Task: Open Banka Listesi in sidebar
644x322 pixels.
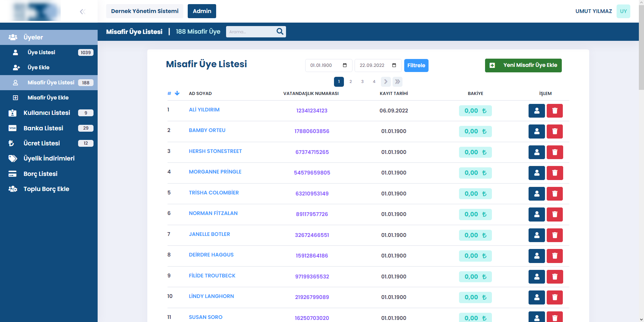Action: (43, 128)
